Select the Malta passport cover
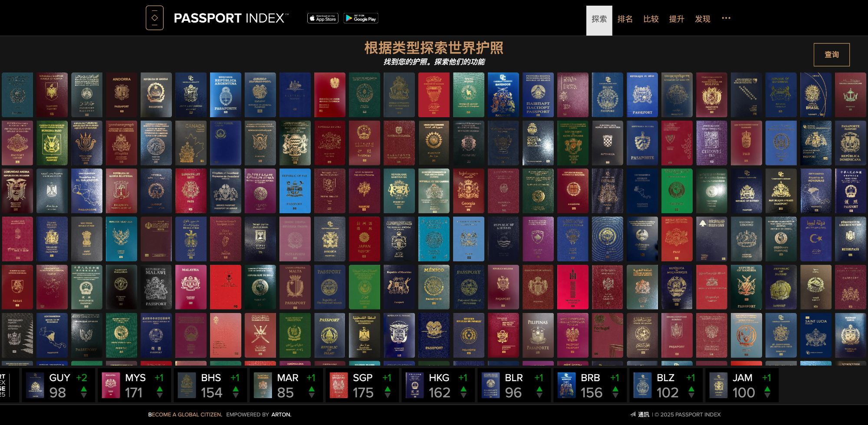Screen dimensions: 868x425 [295, 288]
